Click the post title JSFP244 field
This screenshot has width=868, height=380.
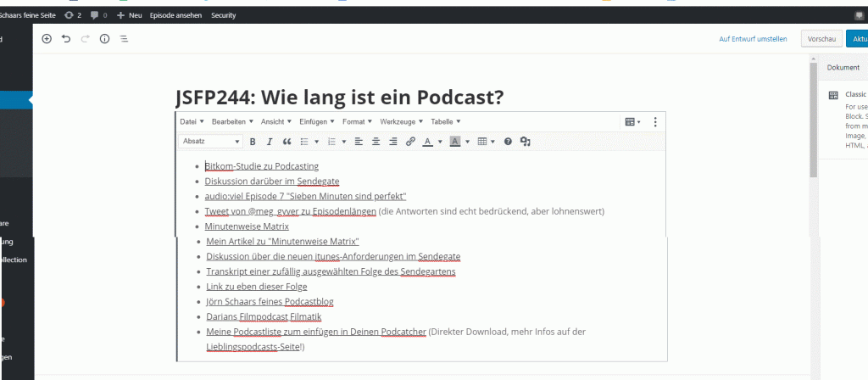[x=340, y=98]
